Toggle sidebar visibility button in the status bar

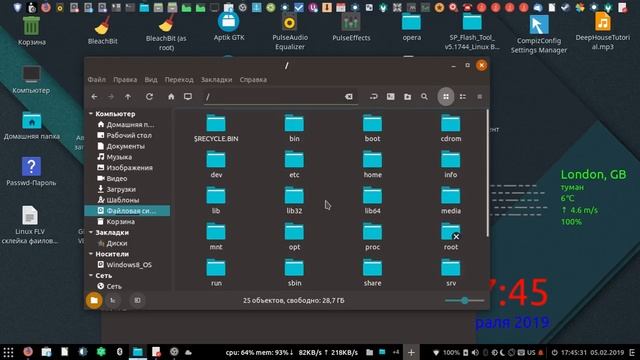tap(137, 300)
